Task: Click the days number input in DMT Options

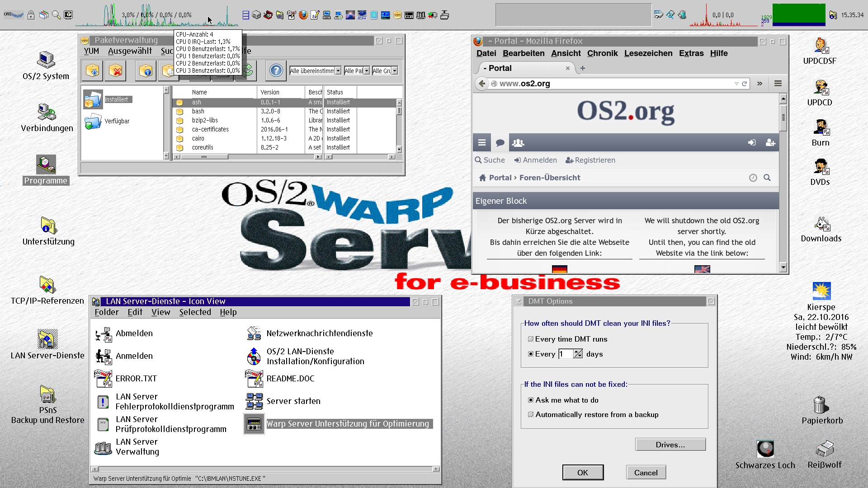Action: [x=566, y=354]
